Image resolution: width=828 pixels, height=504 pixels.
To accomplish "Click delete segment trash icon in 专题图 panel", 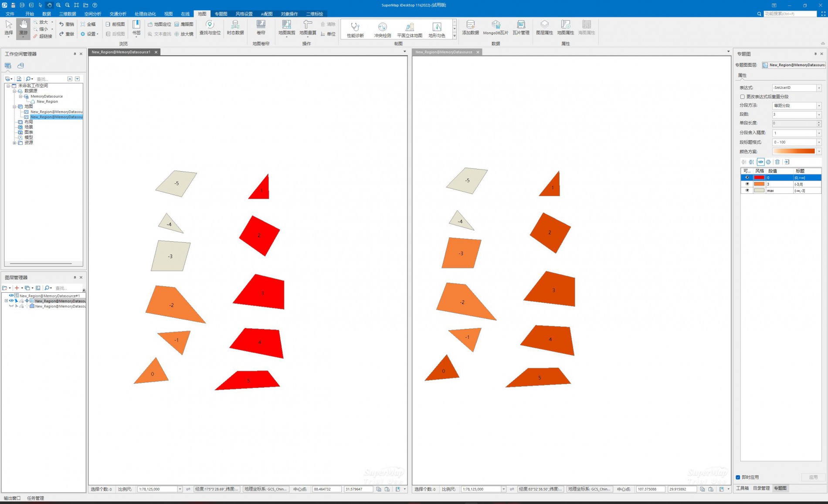I will (x=777, y=162).
